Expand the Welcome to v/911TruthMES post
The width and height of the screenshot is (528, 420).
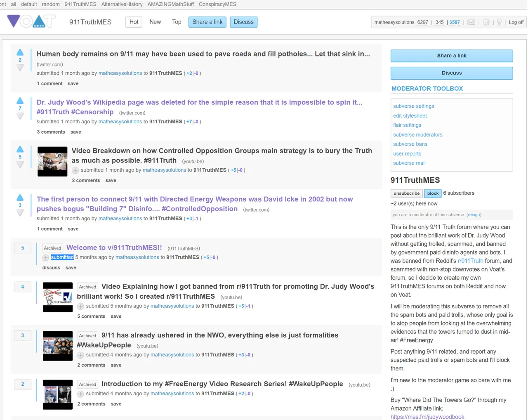(x=45, y=257)
